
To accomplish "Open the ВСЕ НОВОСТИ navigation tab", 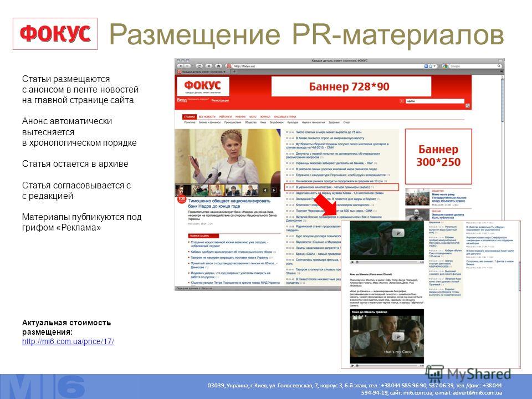I will pyautogui.click(x=207, y=117).
